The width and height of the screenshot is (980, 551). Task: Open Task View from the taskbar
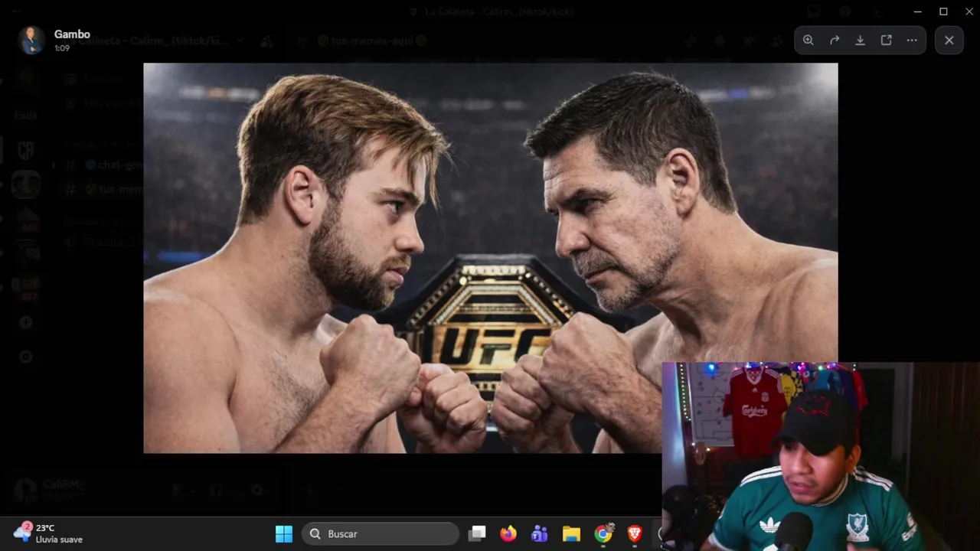pyautogui.click(x=477, y=533)
